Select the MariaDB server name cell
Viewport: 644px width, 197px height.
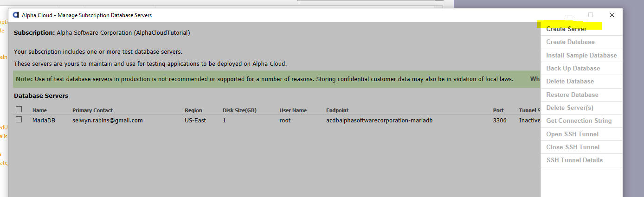(44, 120)
